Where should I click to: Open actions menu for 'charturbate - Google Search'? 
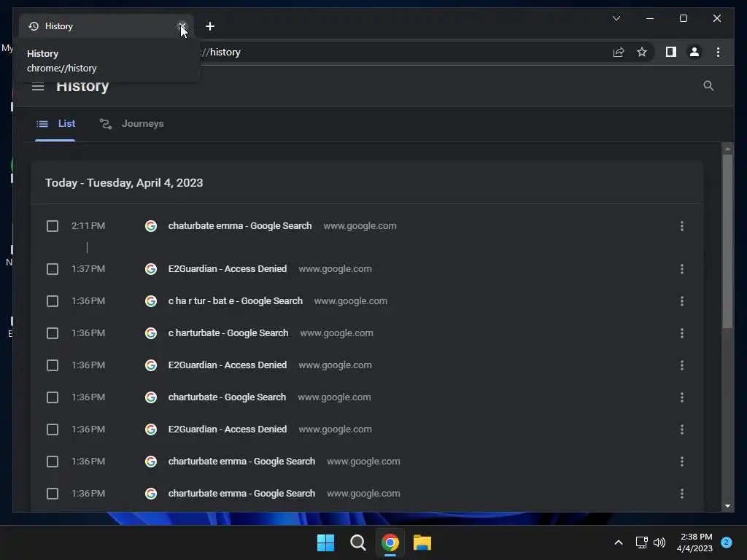point(682,397)
